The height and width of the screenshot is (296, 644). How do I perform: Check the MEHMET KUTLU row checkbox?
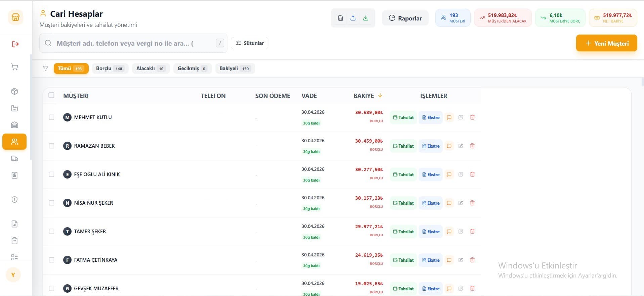[x=51, y=117]
